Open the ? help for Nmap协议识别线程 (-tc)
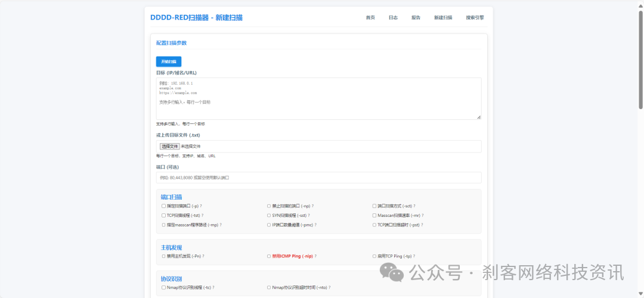 213,288
